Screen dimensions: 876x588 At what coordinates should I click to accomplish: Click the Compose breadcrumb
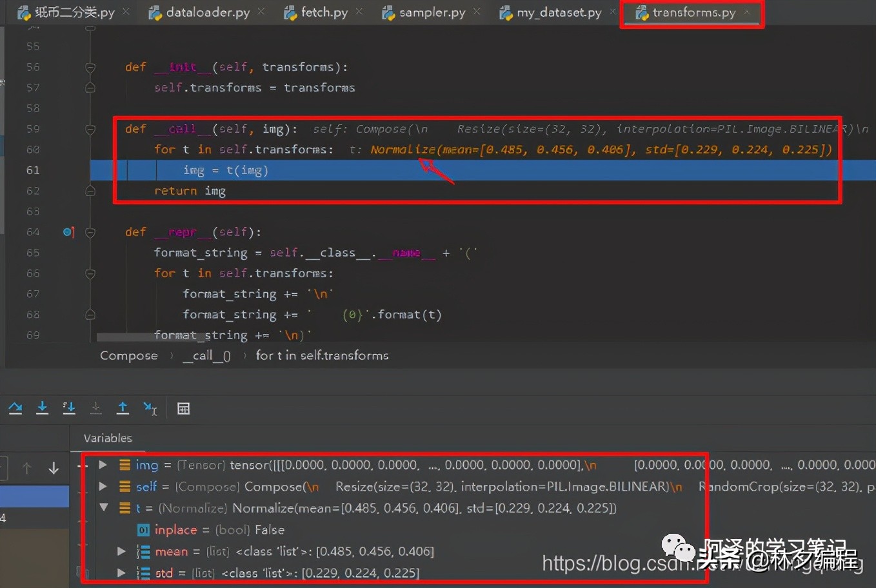pyautogui.click(x=129, y=355)
